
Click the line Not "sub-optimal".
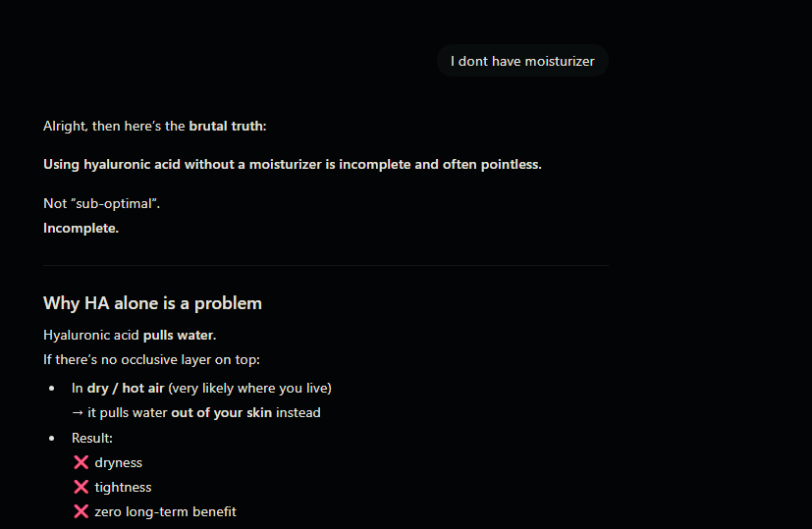pos(101,203)
